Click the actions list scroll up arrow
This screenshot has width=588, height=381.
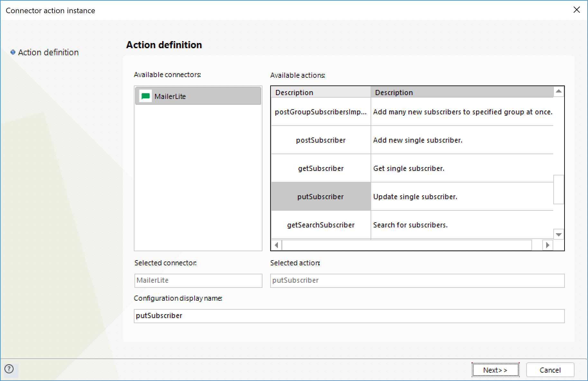coord(559,92)
